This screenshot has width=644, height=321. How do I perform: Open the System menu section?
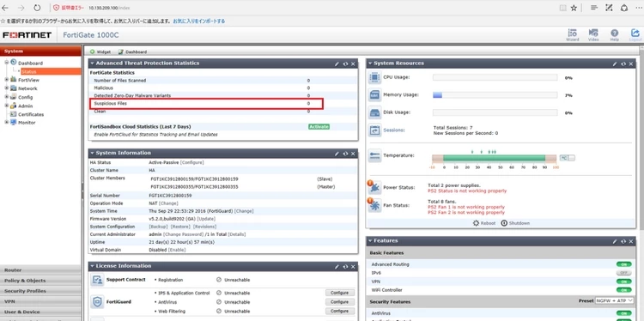tap(40, 51)
